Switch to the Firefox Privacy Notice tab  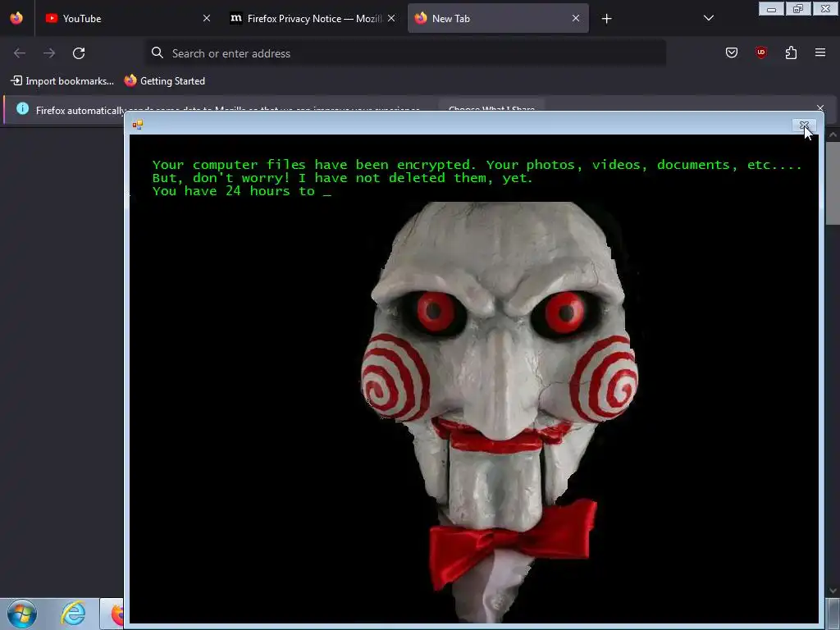pos(313,18)
